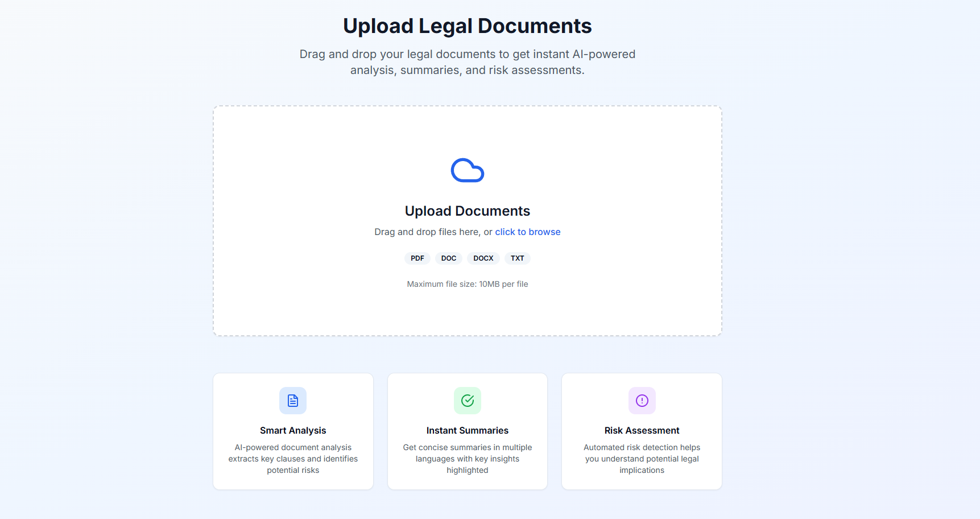Screen dimensions: 980x519
Task: Click the "Instant Summaries" card title
Action: click(x=467, y=431)
